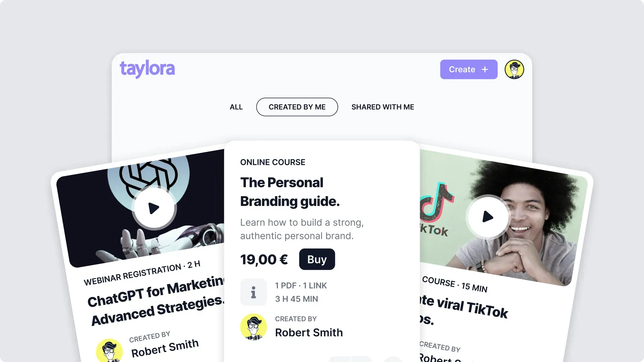Select the CREATED BY ME tab
This screenshot has width=644, height=362.
click(x=297, y=107)
